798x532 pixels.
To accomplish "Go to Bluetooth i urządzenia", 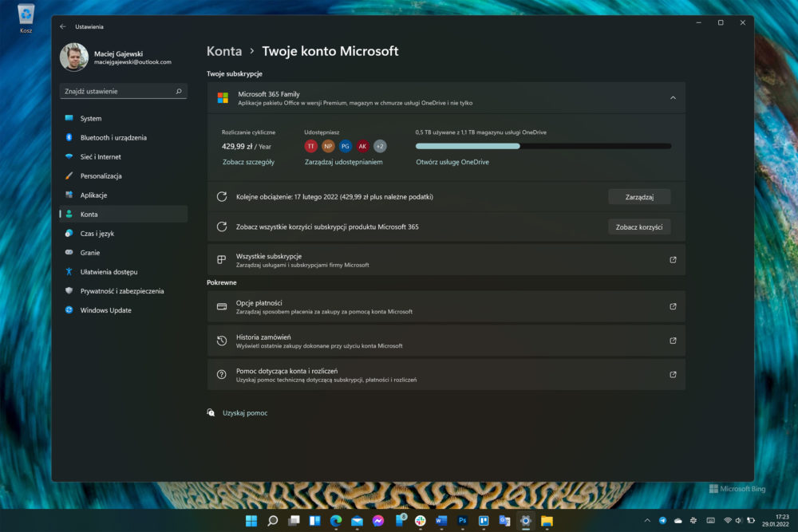I will pyautogui.click(x=123, y=138).
